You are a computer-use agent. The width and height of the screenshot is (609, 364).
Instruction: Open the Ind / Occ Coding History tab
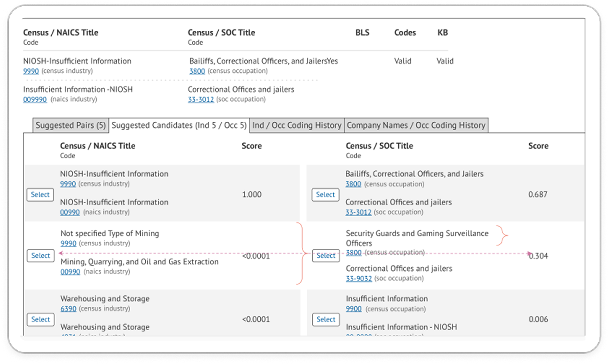[297, 125]
